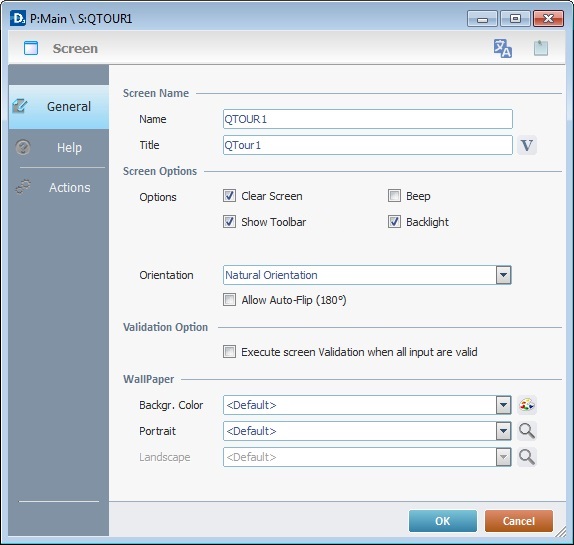Click the clipboard paste icon in header
The image size is (574, 545).
click(541, 48)
